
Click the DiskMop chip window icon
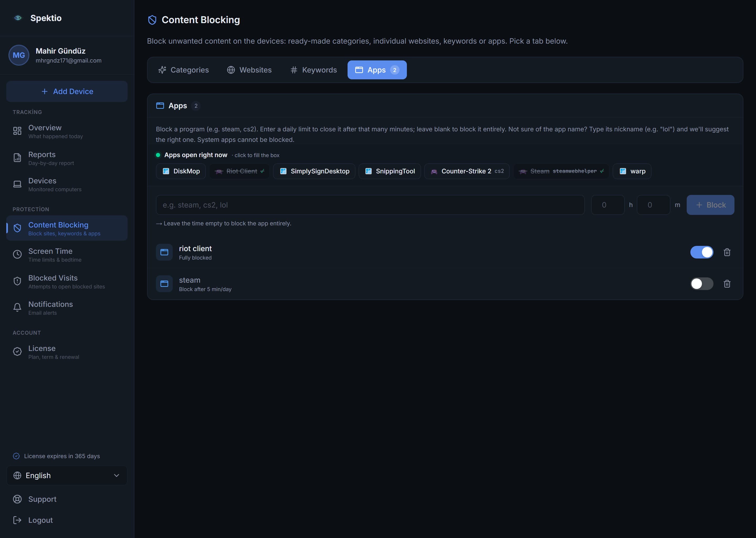166,171
